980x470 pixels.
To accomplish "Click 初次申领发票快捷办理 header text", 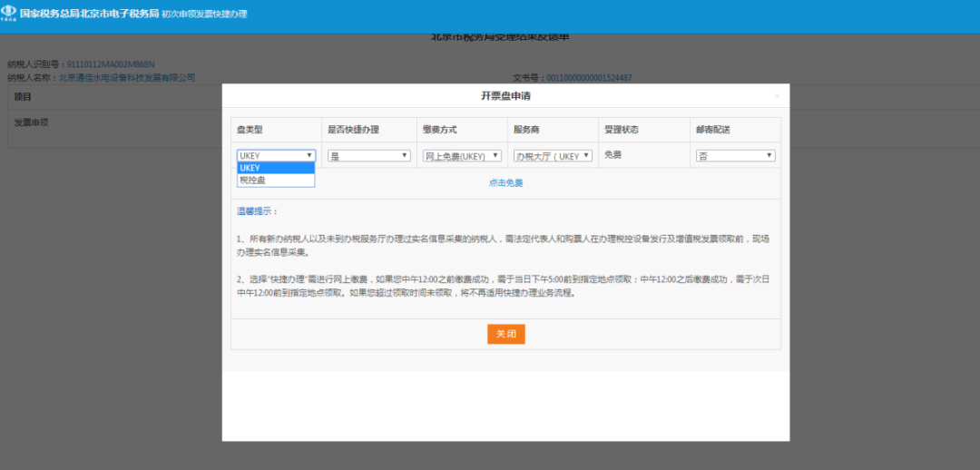I will click(204, 15).
